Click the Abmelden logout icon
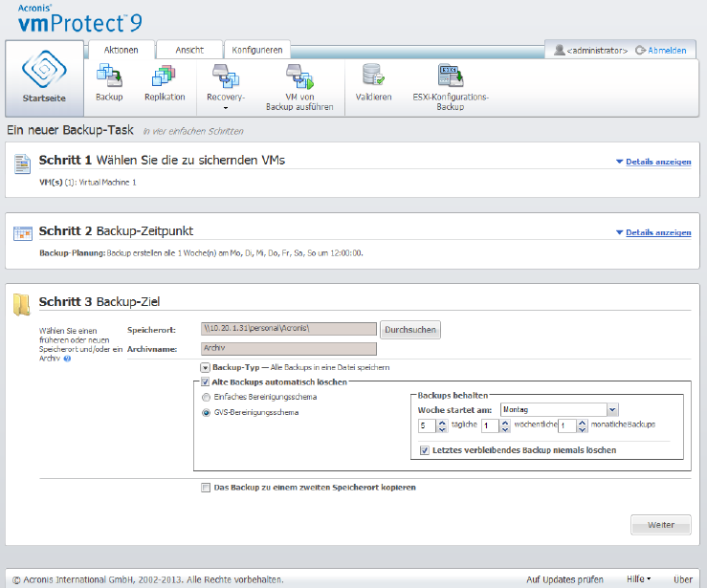 pyautogui.click(x=640, y=51)
